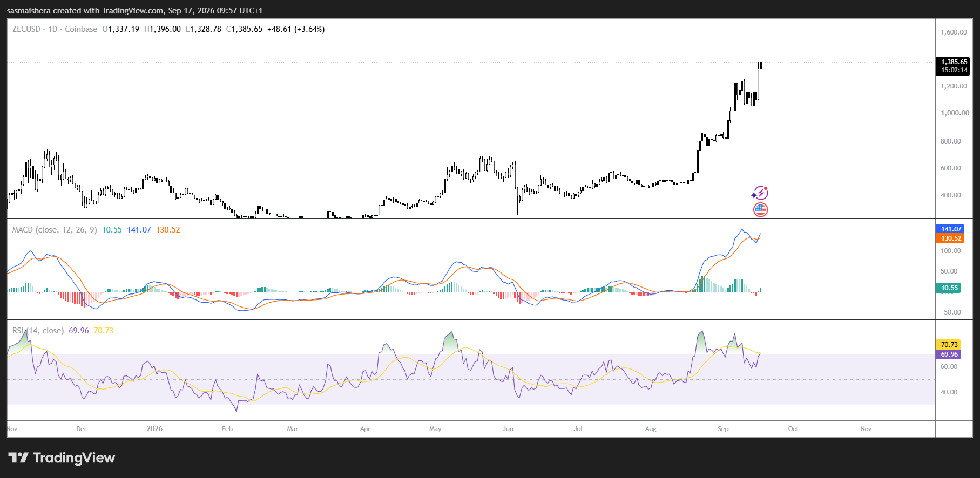The image size is (980, 478).
Task: Click the countdown timer 15:02:14
Action: coord(954,70)
